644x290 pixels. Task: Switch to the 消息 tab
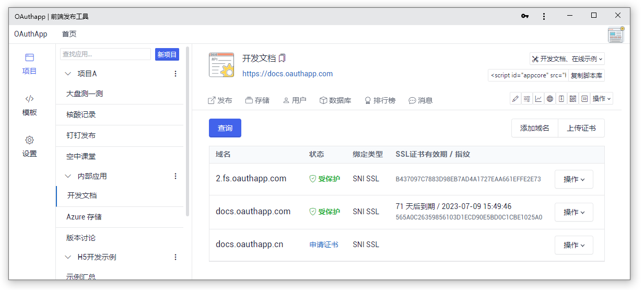click(x=420, y=100)
